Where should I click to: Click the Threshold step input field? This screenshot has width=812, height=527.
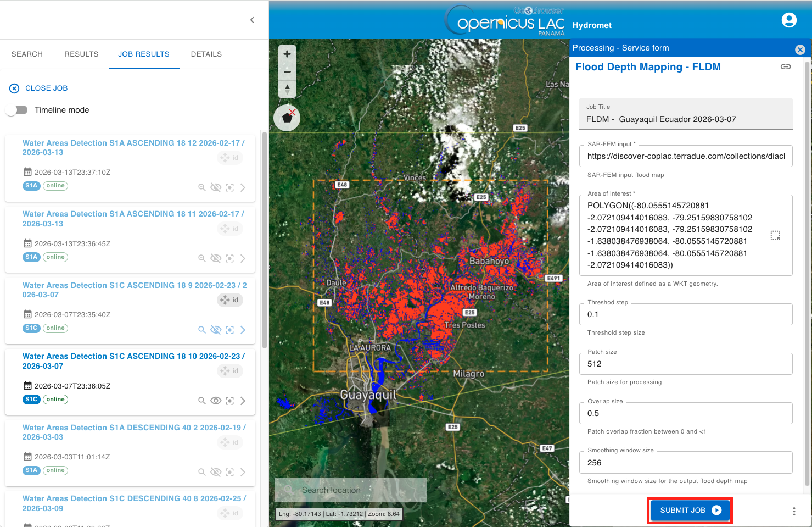pyautogui.click(x=685, y=314)
